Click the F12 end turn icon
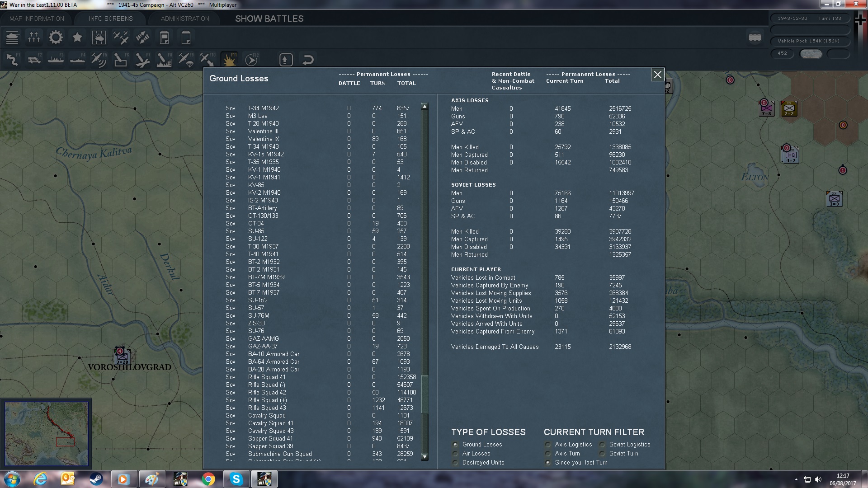Image resolution: width=868 pixels, height=488 pixels. coord(251,60)
